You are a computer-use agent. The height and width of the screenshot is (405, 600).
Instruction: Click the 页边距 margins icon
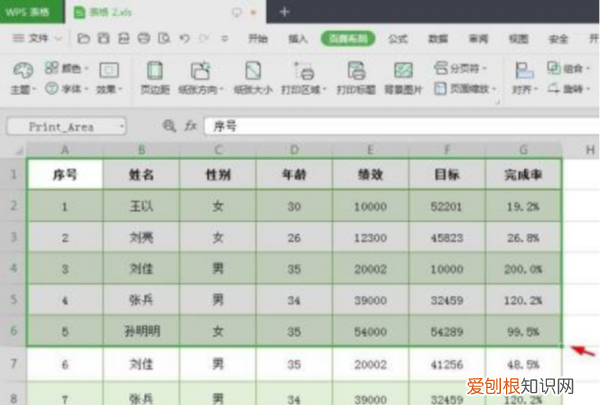pos(155,78)
